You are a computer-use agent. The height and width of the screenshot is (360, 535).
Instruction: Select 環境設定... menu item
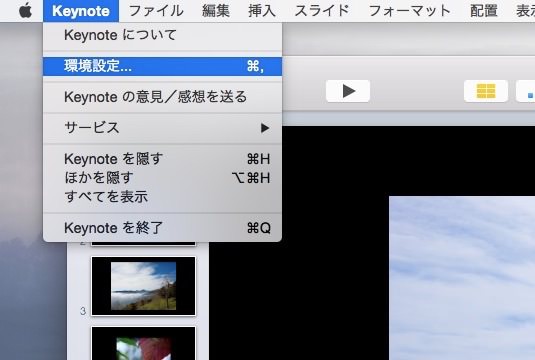(162, 66)
